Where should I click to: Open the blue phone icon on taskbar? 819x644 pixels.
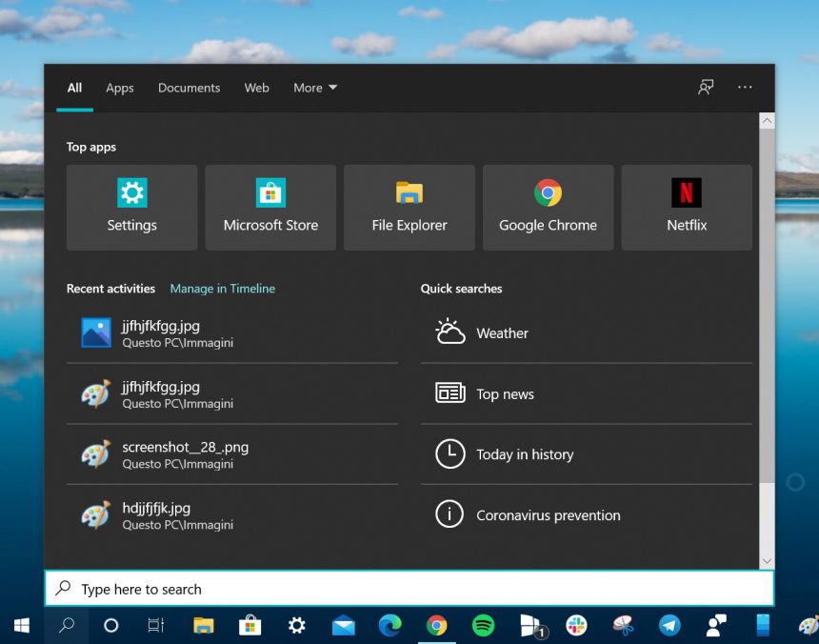[763, 625]
